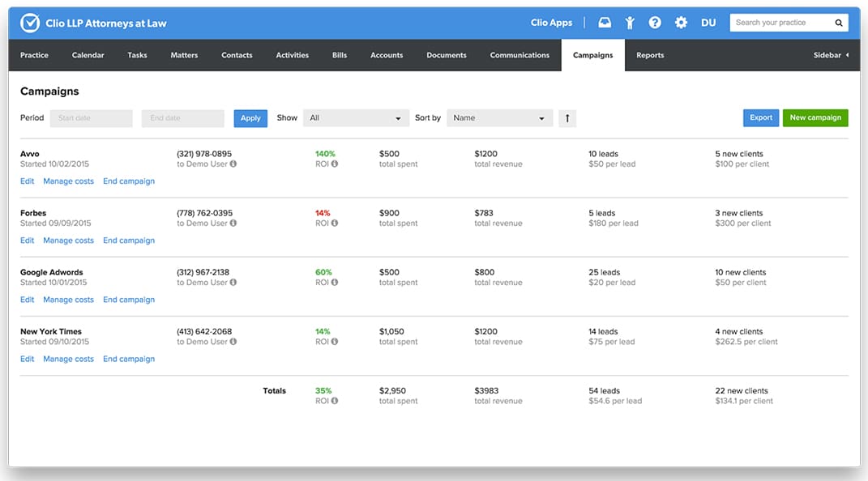Click the ROI info icon in Totals row

tap(335, 400)
